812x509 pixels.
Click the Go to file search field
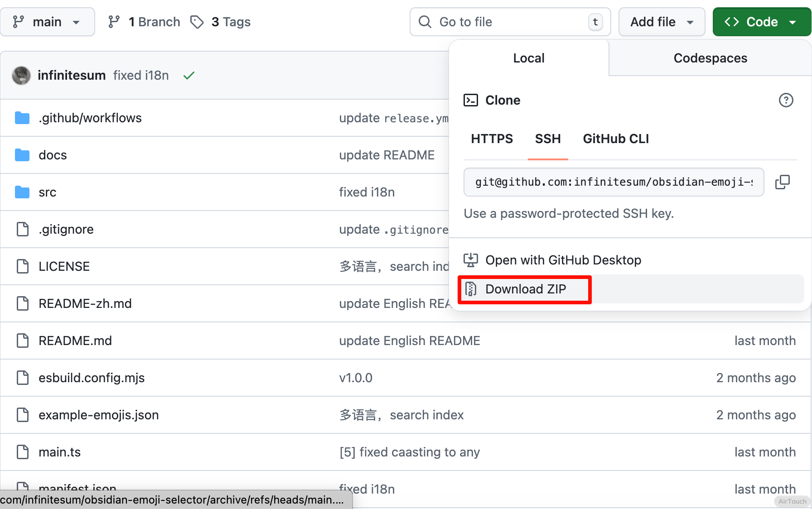pos(510,22)
